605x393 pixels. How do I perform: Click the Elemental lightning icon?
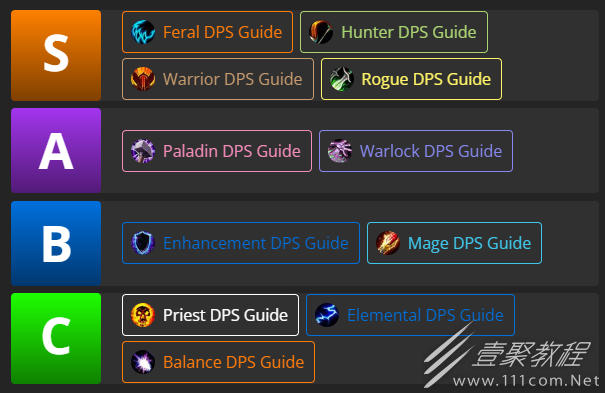[x=327, y=315]
